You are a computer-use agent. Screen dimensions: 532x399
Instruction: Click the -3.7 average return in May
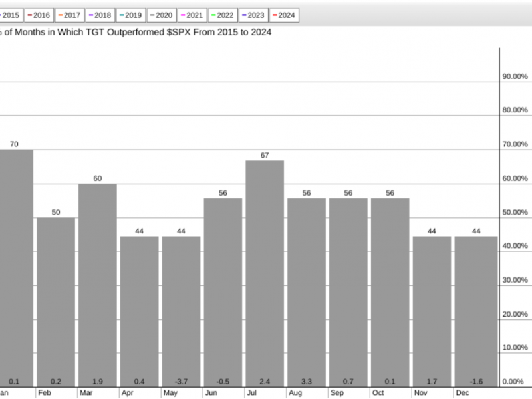click(x=181, y=382)
